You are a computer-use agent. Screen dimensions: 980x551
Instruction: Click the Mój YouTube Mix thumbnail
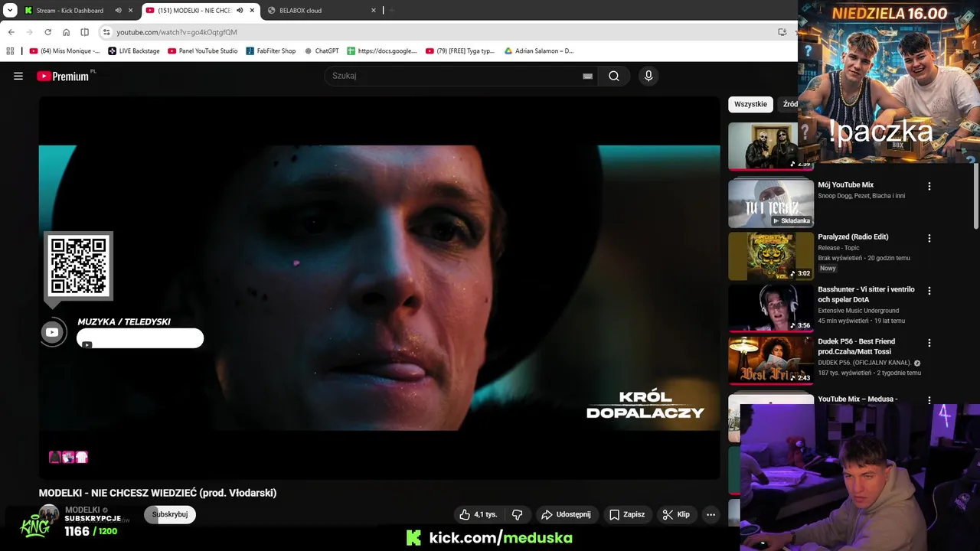coord(771,203)
